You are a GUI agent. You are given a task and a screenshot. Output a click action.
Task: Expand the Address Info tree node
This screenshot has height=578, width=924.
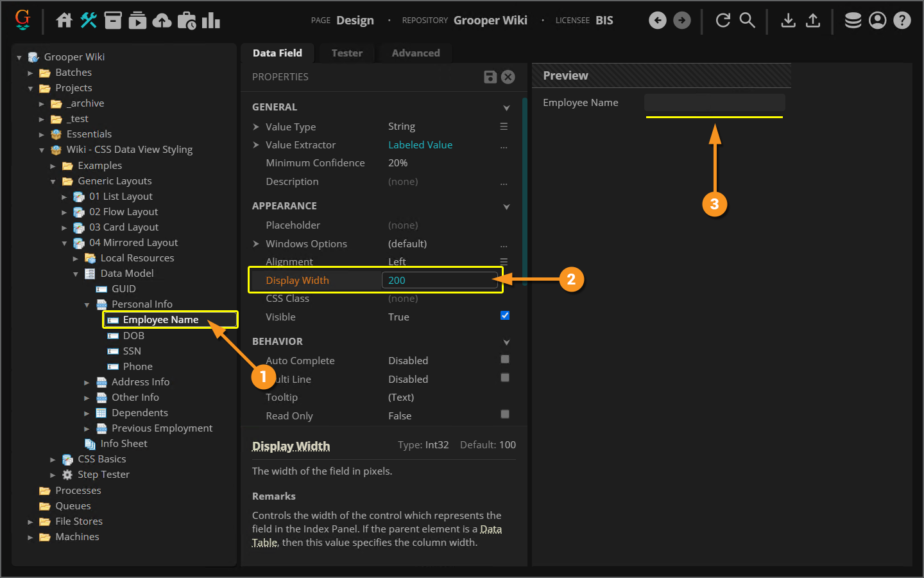pyautogui.click(x=87, y=382)
